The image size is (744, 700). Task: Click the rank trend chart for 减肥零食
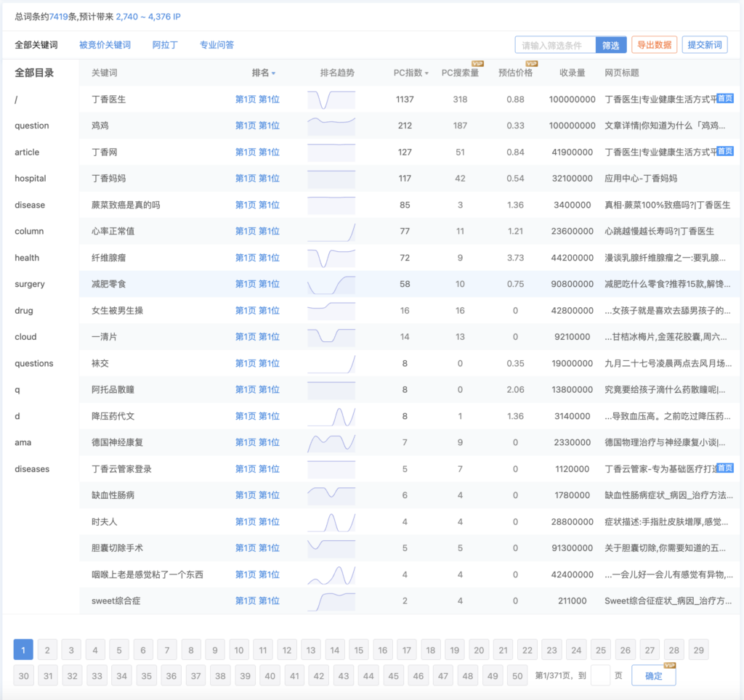pos(331,285)
